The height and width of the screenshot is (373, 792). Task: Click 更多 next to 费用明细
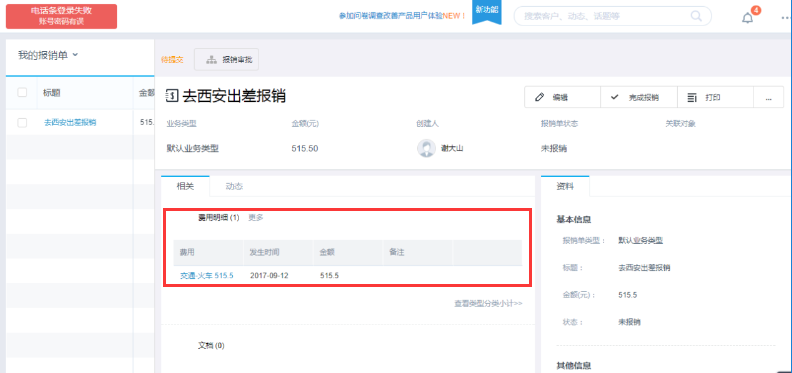coord(256,218)
